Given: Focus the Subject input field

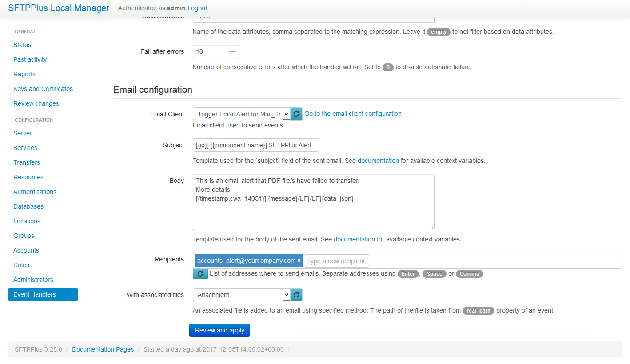Looking at the screenshot, I should tap(255, 145).
